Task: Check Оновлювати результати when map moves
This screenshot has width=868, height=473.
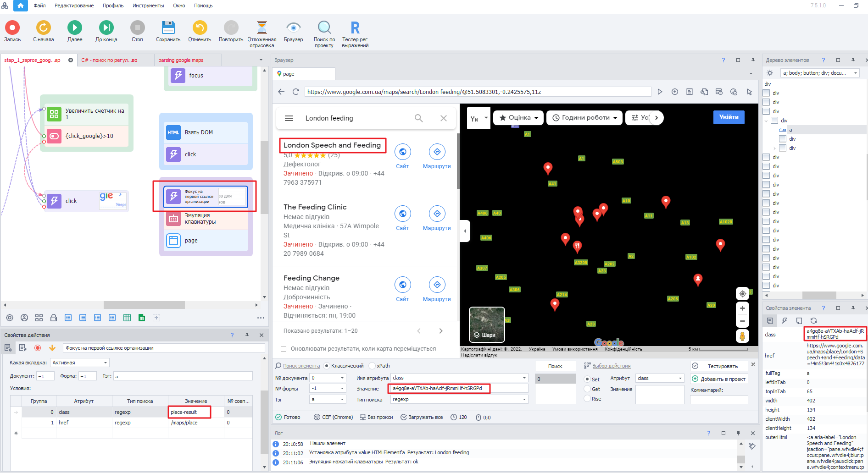Action: [x=284, y=349]
